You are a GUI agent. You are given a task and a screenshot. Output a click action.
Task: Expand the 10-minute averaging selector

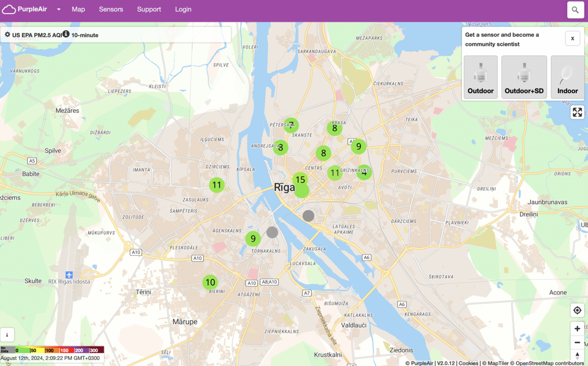point(85,35)
